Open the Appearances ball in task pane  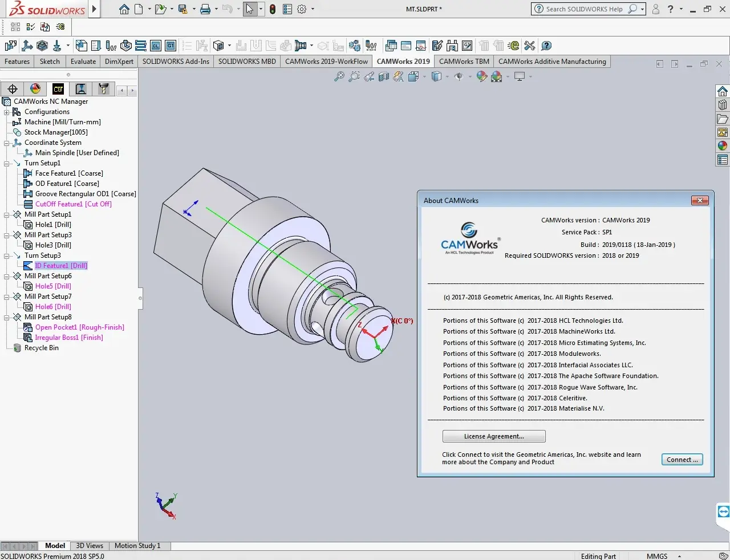pyautogui.click(x=723, y=146)
